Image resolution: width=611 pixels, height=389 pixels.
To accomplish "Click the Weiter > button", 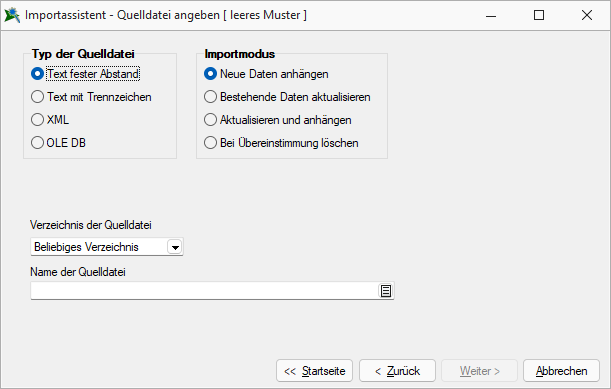I will coord(479,371).
